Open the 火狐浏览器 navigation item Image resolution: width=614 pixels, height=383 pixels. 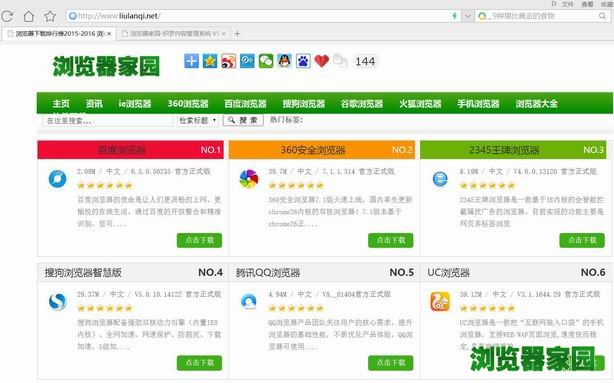click(420, 103)
